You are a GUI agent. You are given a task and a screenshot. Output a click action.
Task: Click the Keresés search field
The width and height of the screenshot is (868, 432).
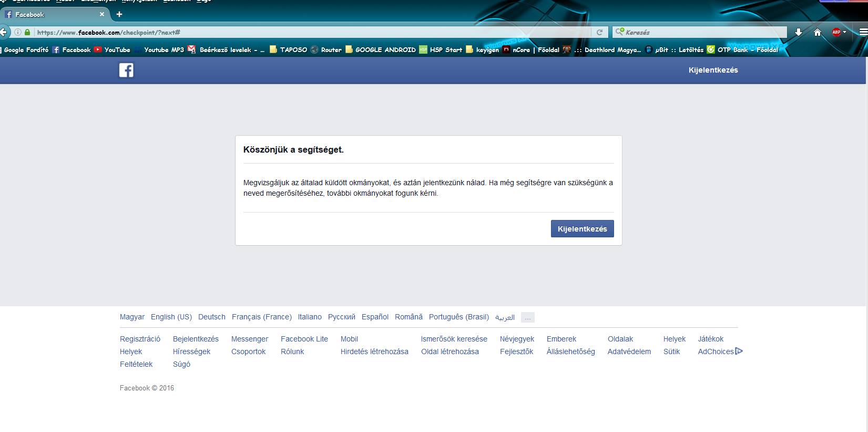(704, 32)
